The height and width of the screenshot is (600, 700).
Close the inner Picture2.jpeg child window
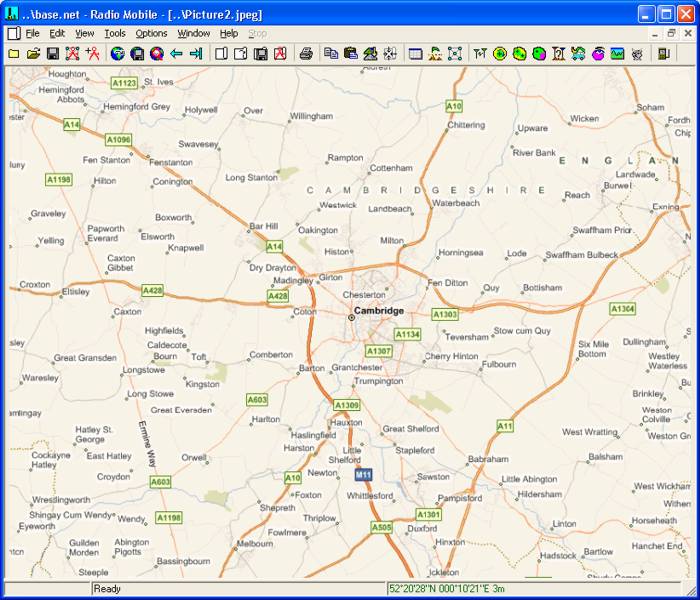coord(688,33)
